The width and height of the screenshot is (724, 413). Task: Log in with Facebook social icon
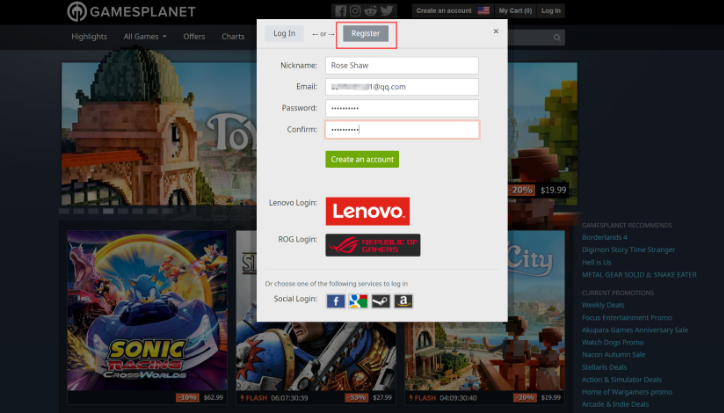(x=336, y=301)
